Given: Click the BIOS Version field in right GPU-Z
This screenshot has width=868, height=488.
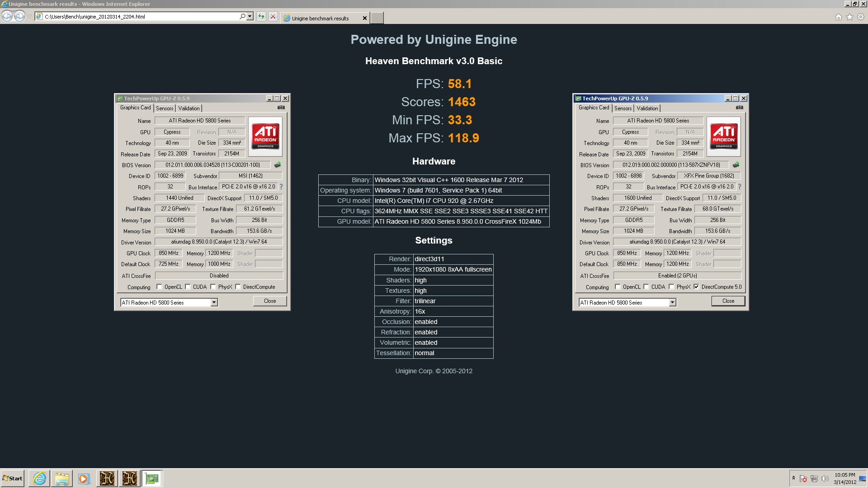Looking at the screenshot, I should [671, 165].
